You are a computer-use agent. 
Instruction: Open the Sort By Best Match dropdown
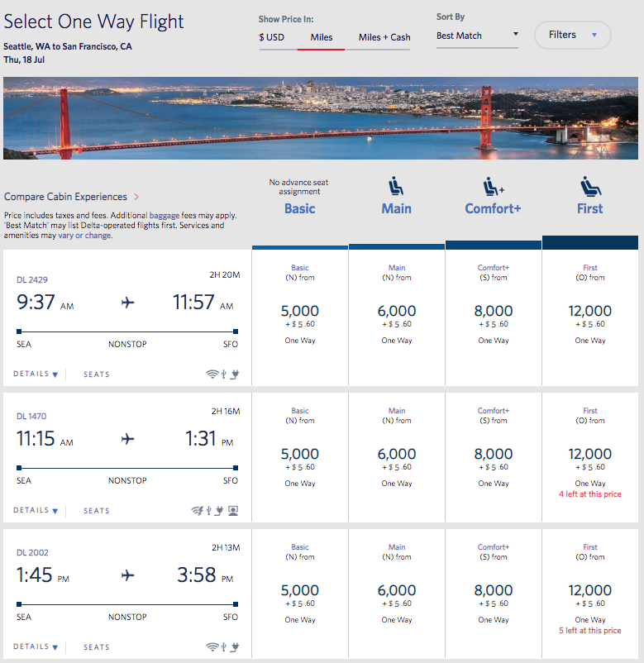(477, 36)
